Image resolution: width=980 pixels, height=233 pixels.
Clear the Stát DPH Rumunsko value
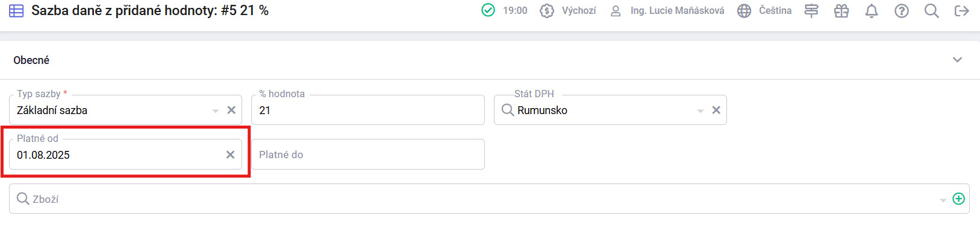click(x=716, y=110)
